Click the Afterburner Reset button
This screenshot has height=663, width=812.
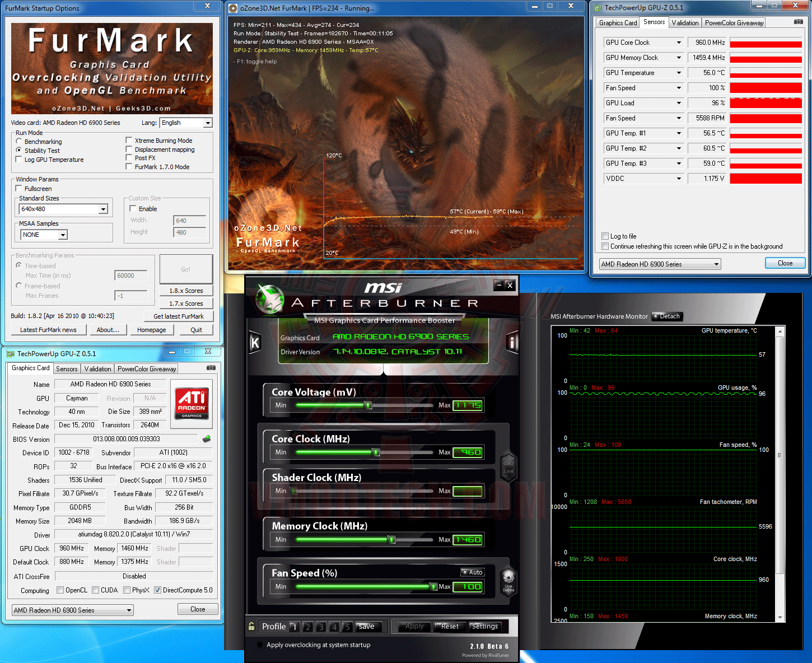coord(450,627)
